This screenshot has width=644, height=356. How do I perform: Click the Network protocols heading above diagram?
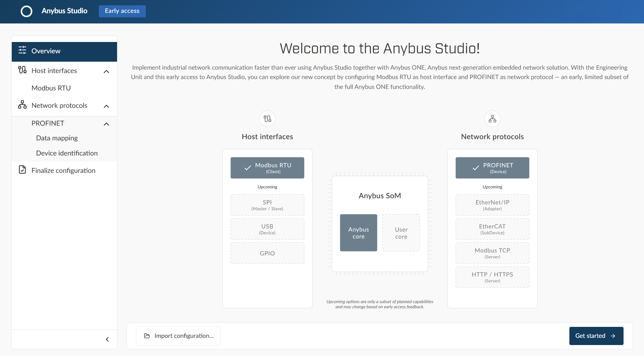coord(492,137)
